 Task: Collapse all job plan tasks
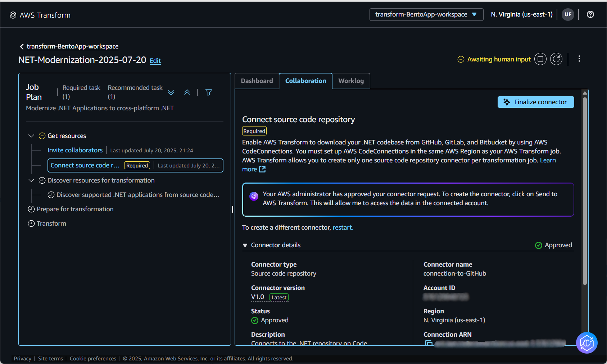[187, 92]
